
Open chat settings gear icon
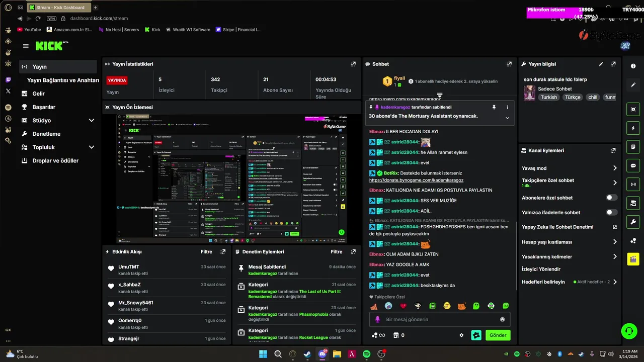pyautogui.click(x=461, y=335)
